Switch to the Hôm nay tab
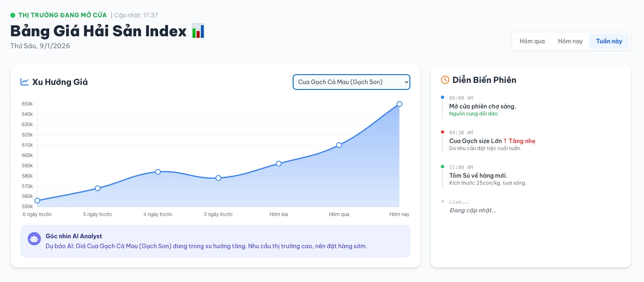This screenshot has height=282, width=644. pyautogui.click(x=570, y=41)
